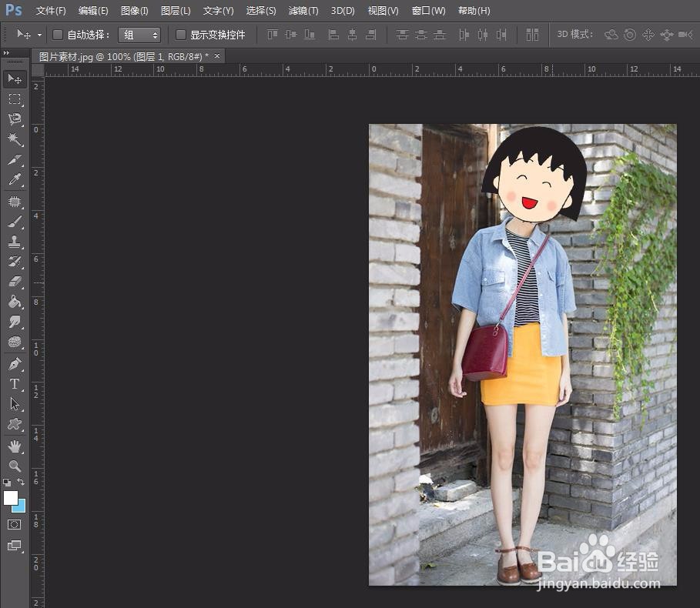
Task: Open the 图层(L) menu
Action: (176, 11)
